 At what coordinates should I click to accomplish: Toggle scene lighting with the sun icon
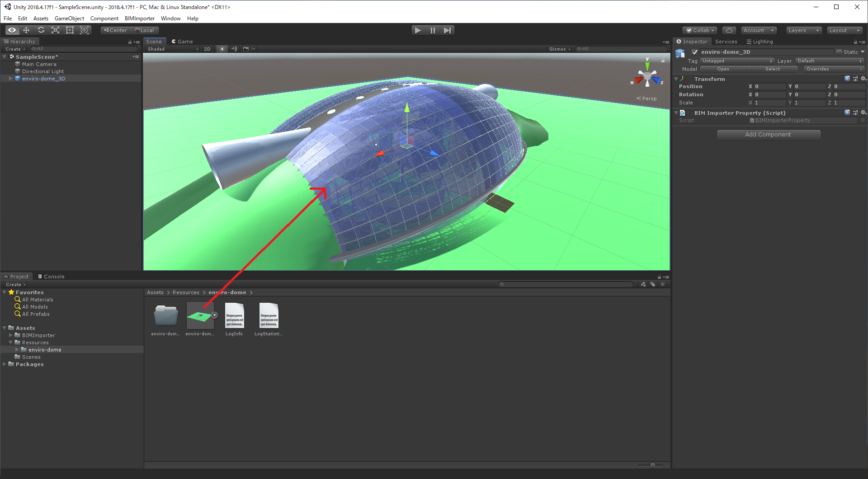(222, 49)
